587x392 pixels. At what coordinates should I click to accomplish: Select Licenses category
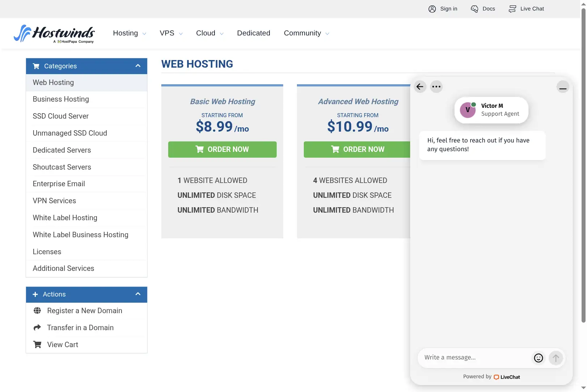86,252
